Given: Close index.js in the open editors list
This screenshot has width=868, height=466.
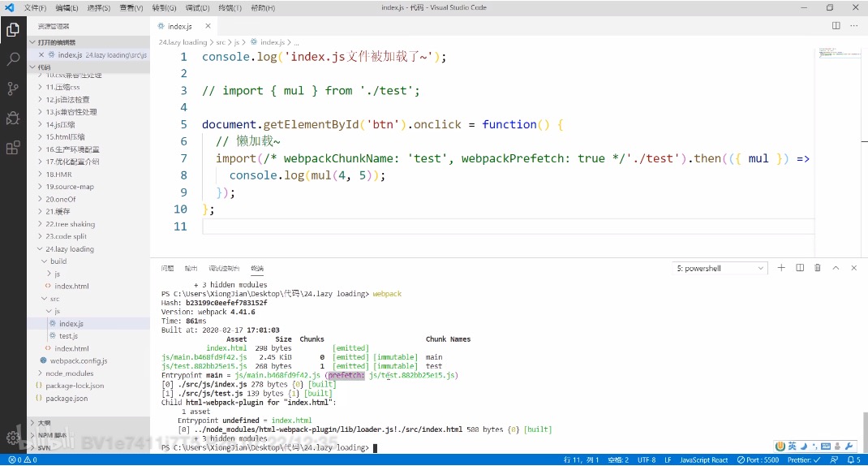Looking at the screenshot, I should tap(41, 55).
